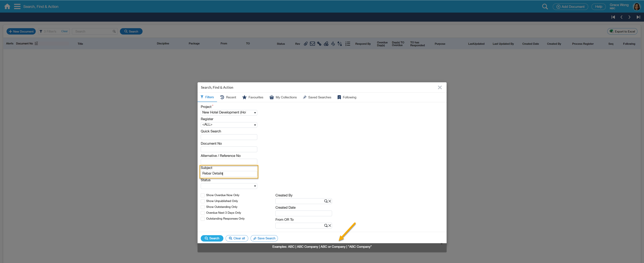This screenshot has width=644, height=263.
Task: Click the magnifier icon in the top bar
Action: click(x=545, y=7)
